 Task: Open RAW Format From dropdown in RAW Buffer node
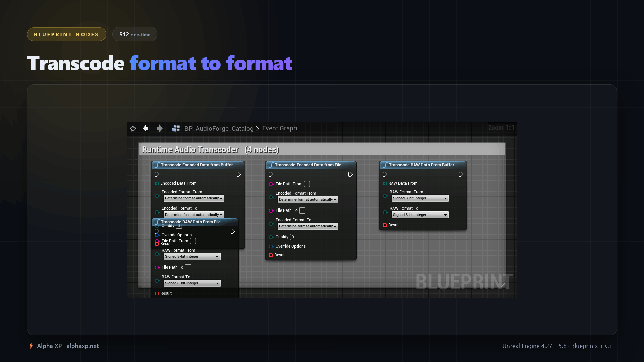tap(420, 198)
